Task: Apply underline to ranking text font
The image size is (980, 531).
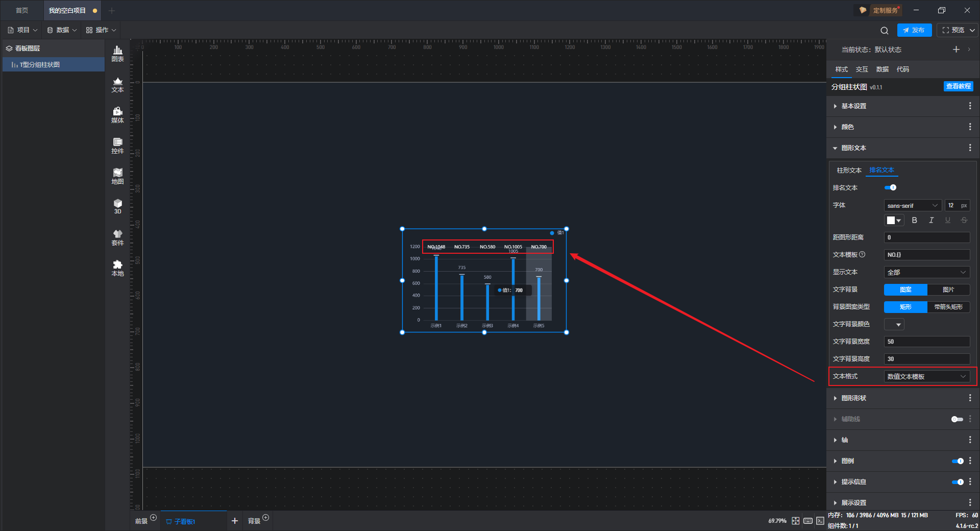Action: 948,220
